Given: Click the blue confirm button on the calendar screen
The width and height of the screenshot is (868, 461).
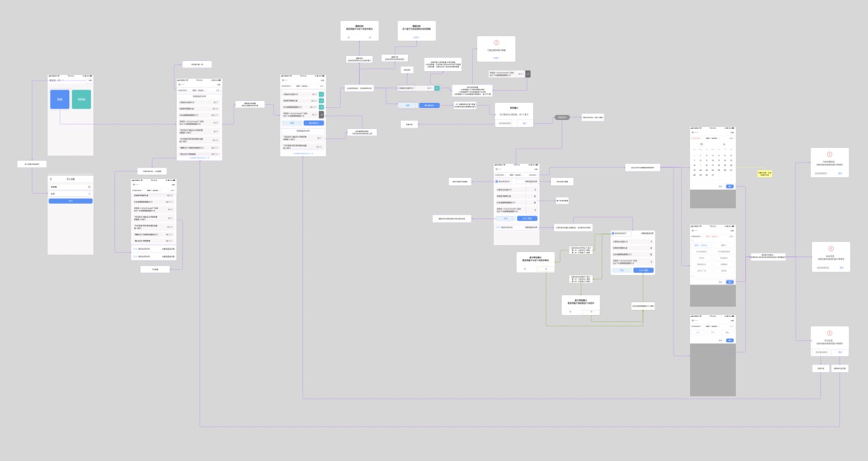Looking at the screenshot, I should [x=729, y=186].
